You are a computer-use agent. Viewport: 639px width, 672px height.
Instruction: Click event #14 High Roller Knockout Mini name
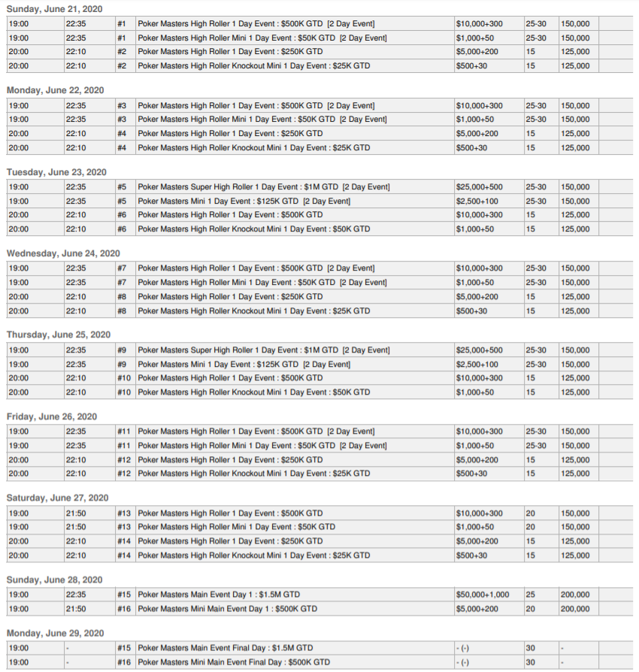[253, 555]
